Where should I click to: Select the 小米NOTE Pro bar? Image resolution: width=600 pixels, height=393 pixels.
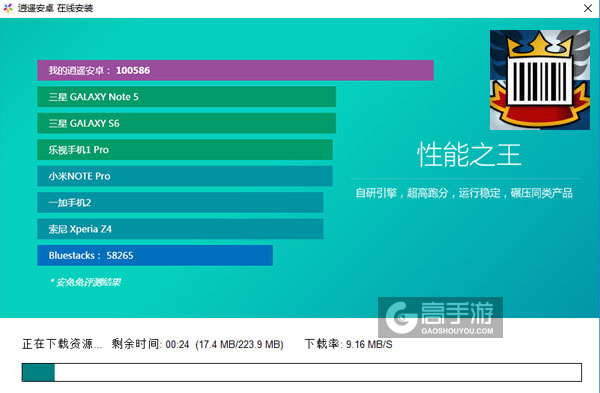[x=185, y=176]
